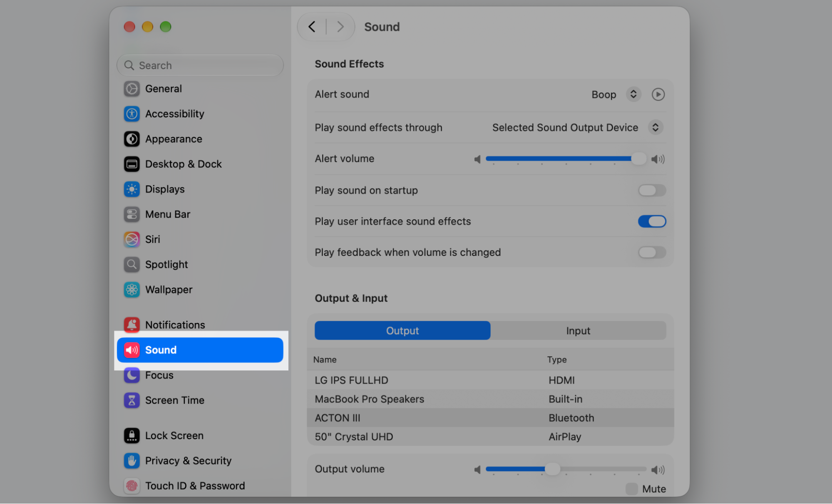Screen dimensions: 832x504
Task: Select LG IPS FULLHD output device
Action: pyautogui.click(x=490, y=380)
